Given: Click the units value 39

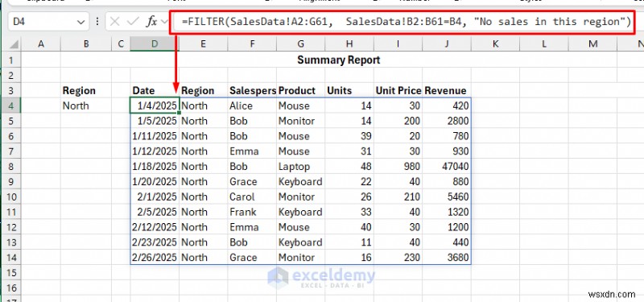Looking at the screenshot, I should 349,136.
